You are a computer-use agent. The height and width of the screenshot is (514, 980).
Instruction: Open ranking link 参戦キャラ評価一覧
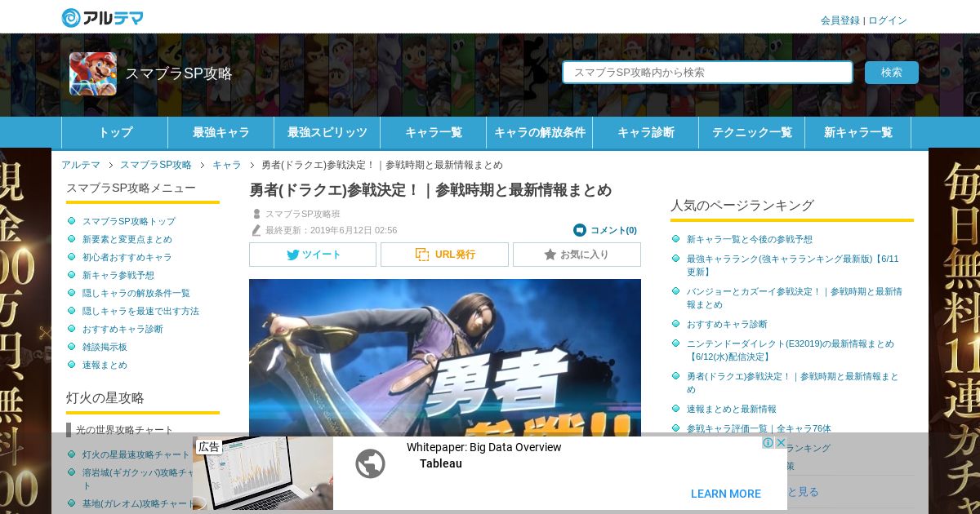coord(759,428)
